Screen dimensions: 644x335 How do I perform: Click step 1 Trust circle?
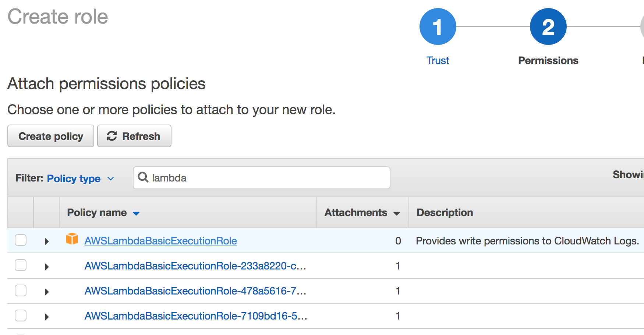tap(438, 27)
